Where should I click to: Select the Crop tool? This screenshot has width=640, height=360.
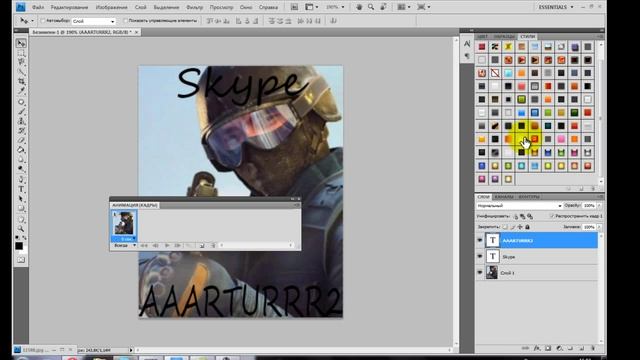(21, 81)
